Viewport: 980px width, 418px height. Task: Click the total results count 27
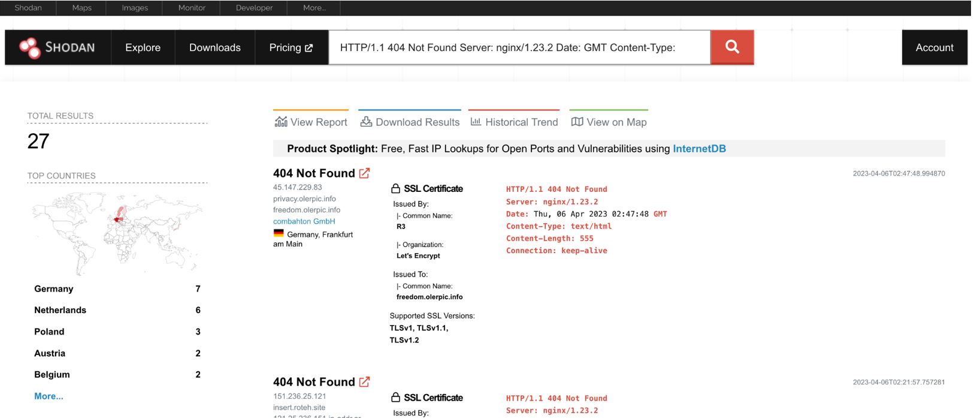(x=38, y=141)
